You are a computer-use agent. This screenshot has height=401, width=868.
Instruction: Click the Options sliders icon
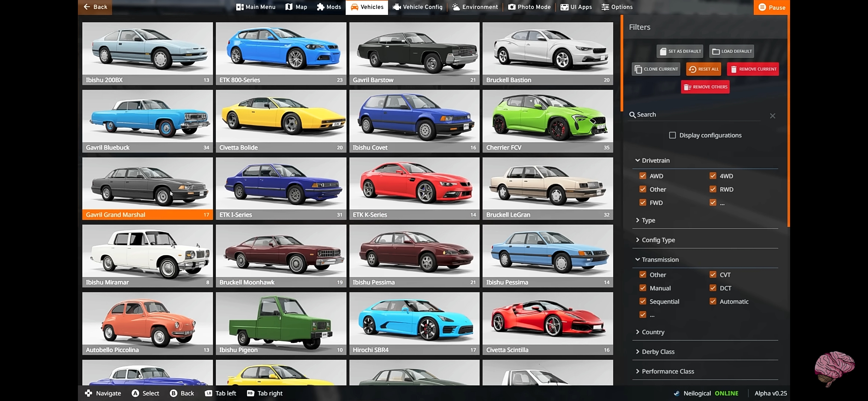click(x=605, y=7)
